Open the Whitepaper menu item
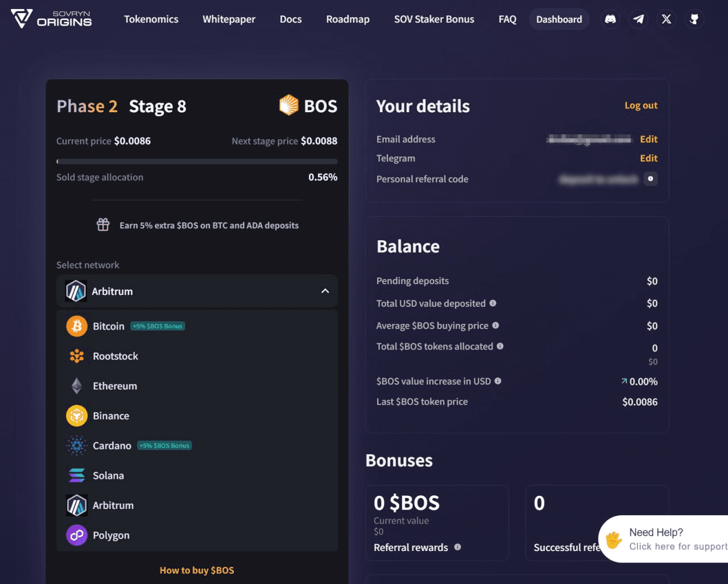Screen dimensions: 728x584 (229, 19)
